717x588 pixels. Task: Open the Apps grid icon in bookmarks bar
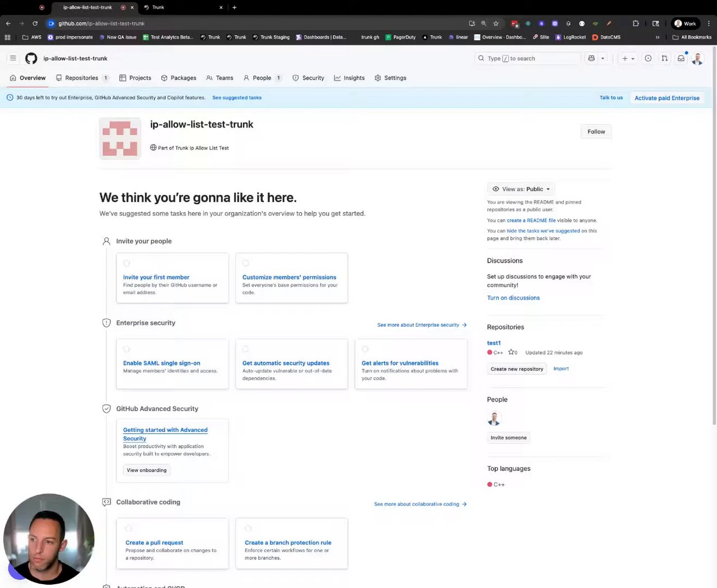click(7, 38)
